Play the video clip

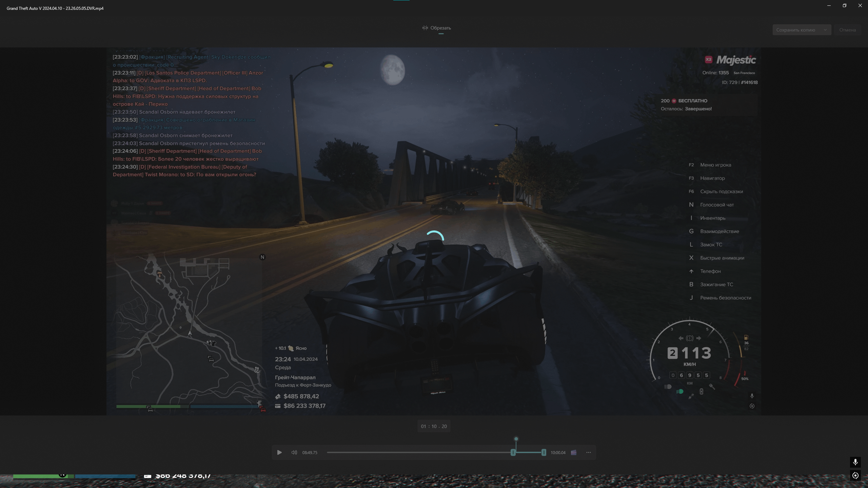[279, 452]
